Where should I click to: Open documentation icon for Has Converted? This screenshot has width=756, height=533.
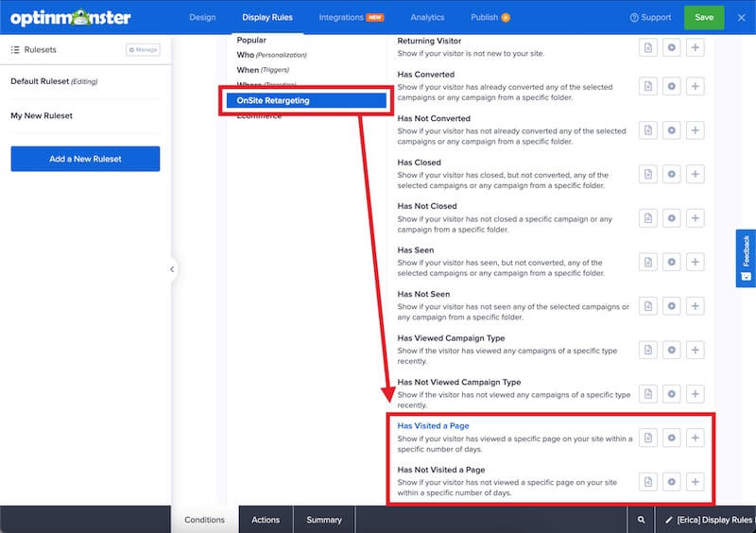coord(648,86)
